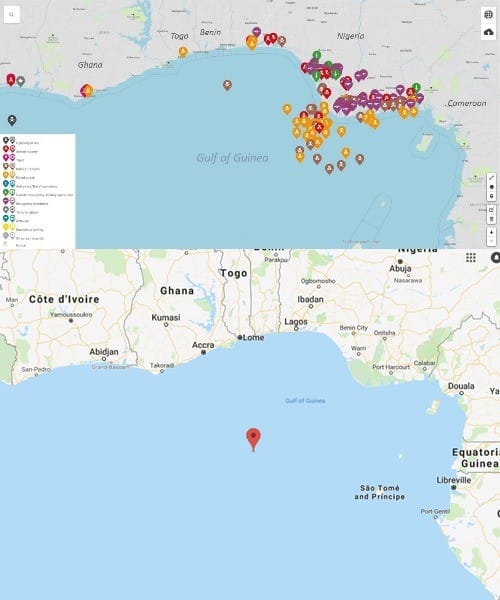Viewport: 500px width, 600px height.
Task: Click the Libreville city label
Action: [454, 480]
